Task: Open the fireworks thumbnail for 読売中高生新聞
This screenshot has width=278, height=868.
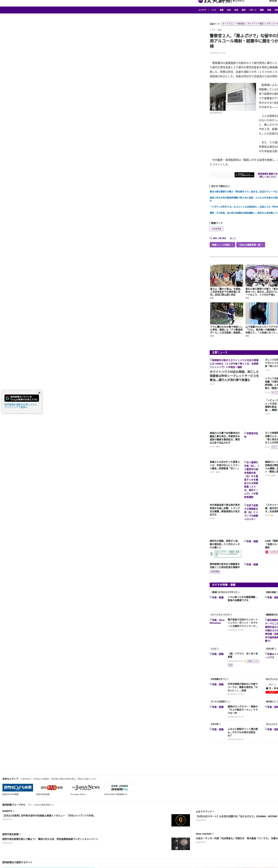Action: point(181,844)
